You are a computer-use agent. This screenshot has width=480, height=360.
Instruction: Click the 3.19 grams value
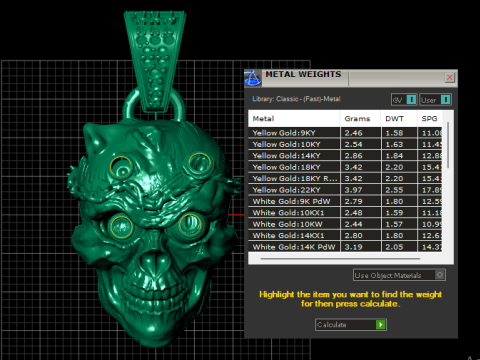coord(353,247)
